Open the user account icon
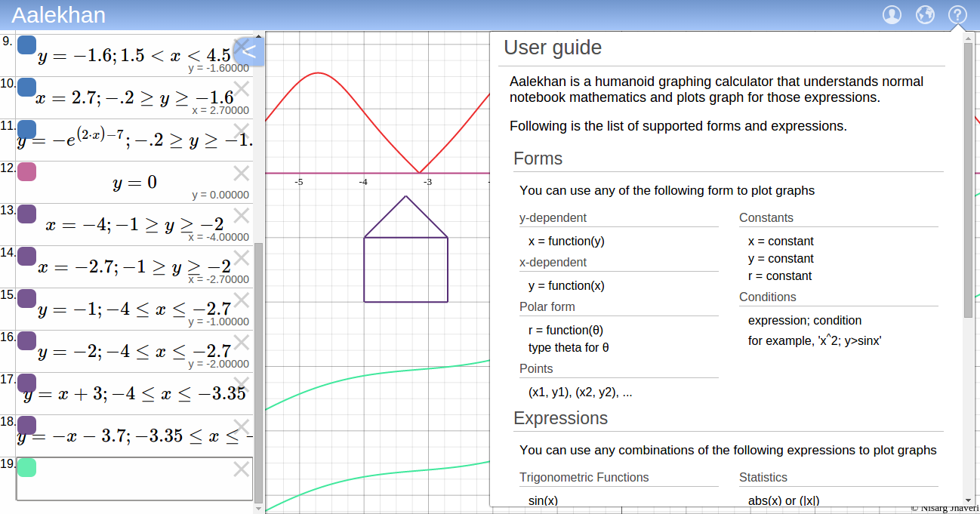This screenshot has width=980, height=514. (x=892, y=15)
